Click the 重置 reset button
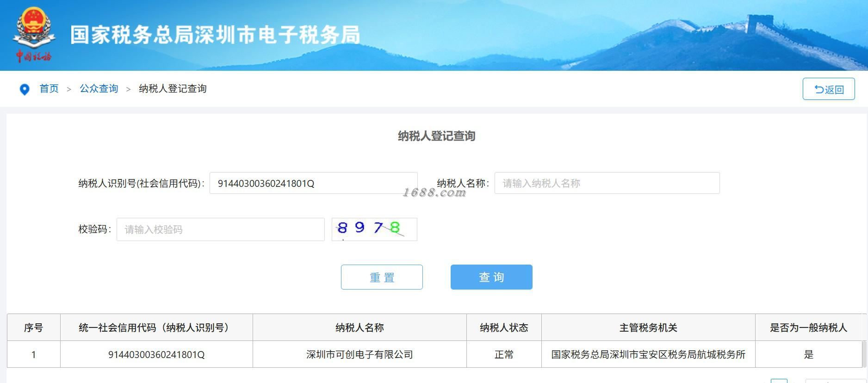Viewport: 868px width, 383px height. [x=382, y=277]
